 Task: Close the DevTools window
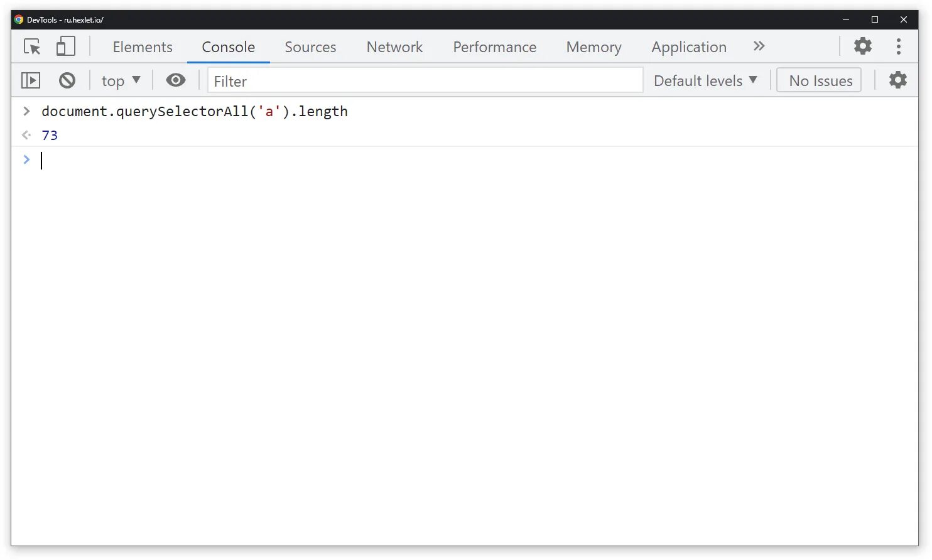click(904, 19)
